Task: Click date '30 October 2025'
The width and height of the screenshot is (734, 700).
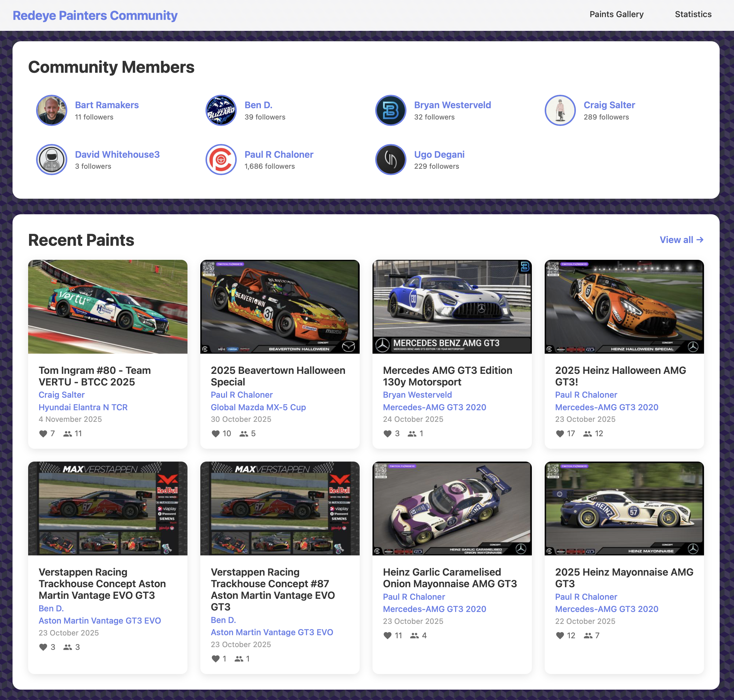Action: coord(241,419)
